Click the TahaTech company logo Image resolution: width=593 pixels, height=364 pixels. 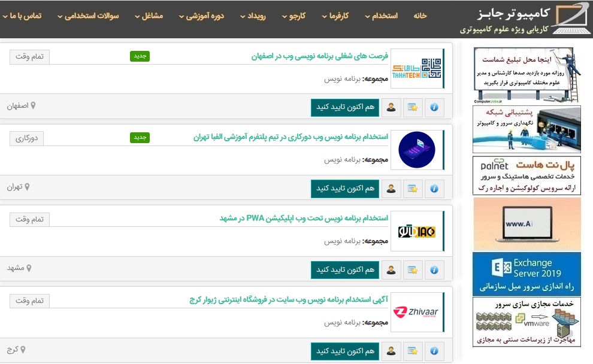point(417,68)
